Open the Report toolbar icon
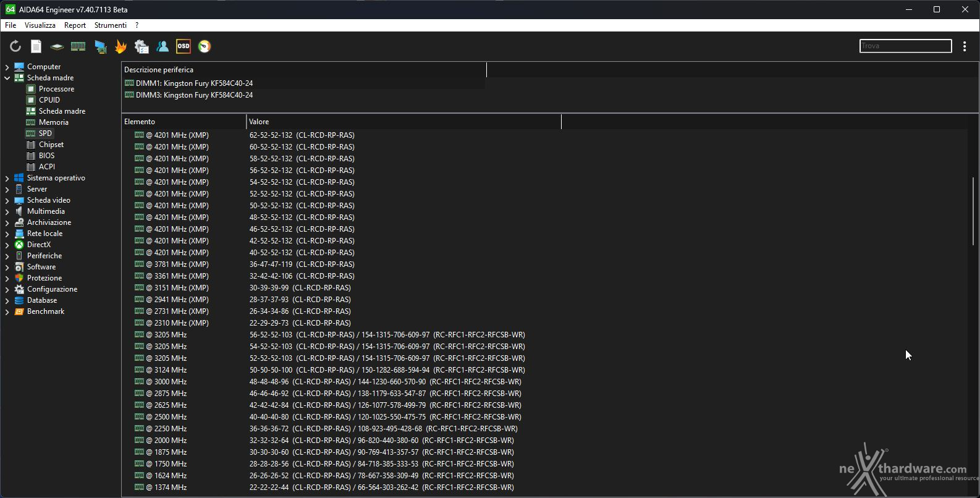 (x=36, y=46)
